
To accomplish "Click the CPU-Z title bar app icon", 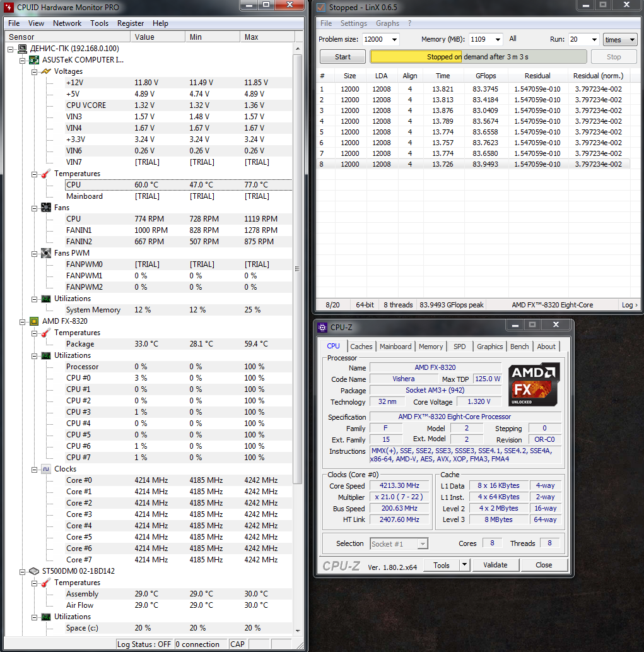I will click(322, 328).
